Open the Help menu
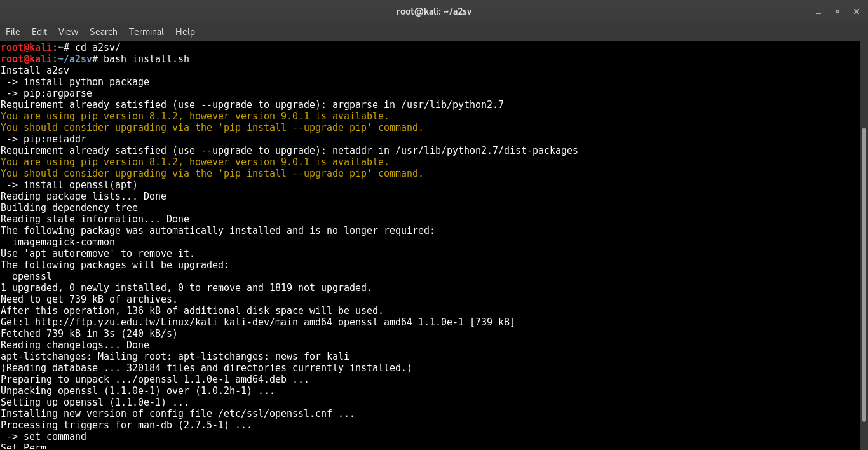Image resolution: width=868 pixels, height=450 pixels. (185, 31)
